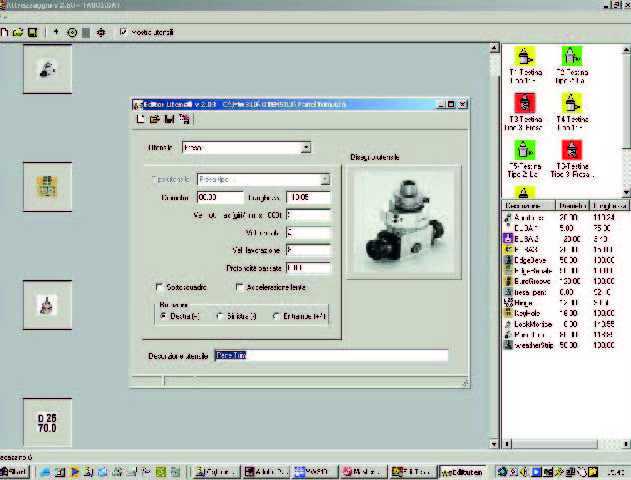Select the Destra (+) rotation radio button
This screenshot has width=631, height=480.
[163, 316]
